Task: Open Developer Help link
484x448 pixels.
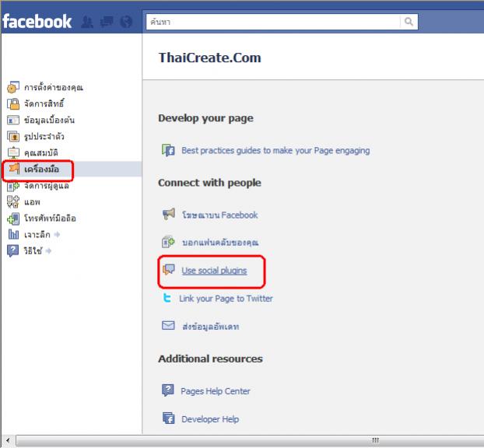Action: click(210, 419)
